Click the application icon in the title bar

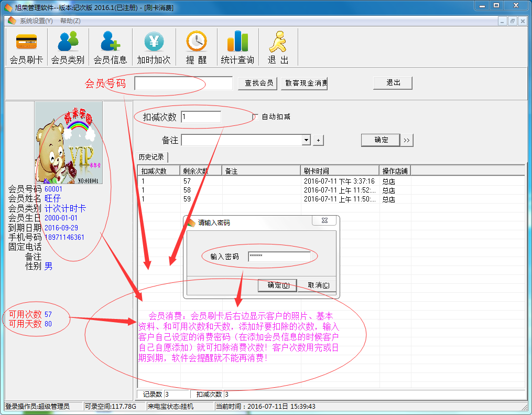7,7
